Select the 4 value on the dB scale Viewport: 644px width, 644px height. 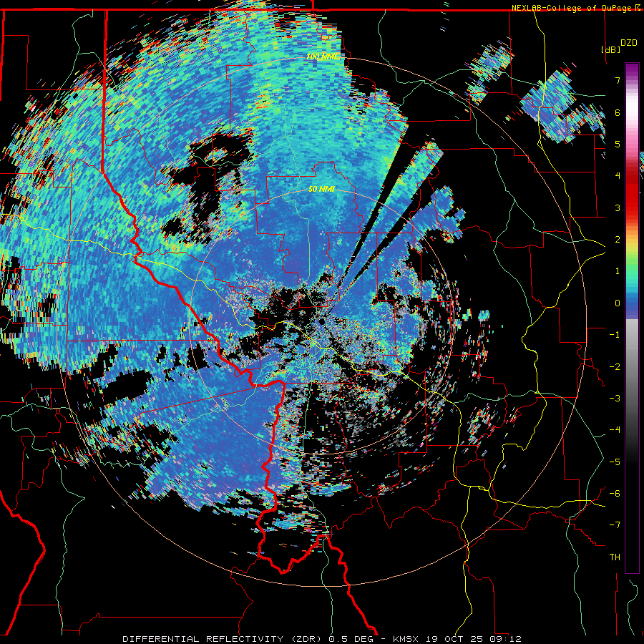[x=618, y=176]
